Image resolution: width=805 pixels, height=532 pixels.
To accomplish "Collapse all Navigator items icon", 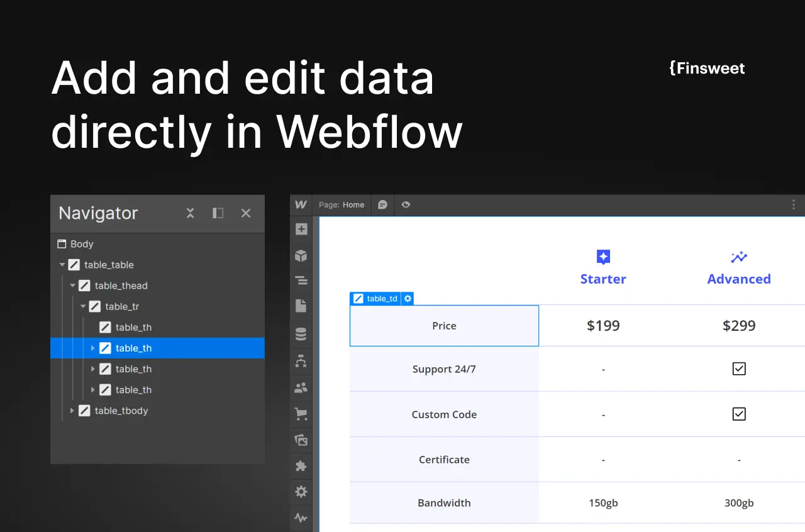I will pyautogui.click(x=190, y=213).
